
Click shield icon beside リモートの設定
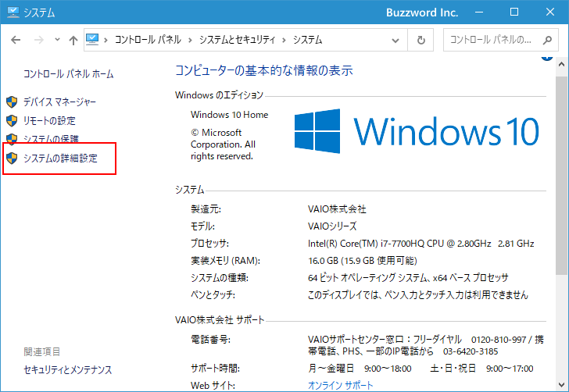tap(12, 121)
